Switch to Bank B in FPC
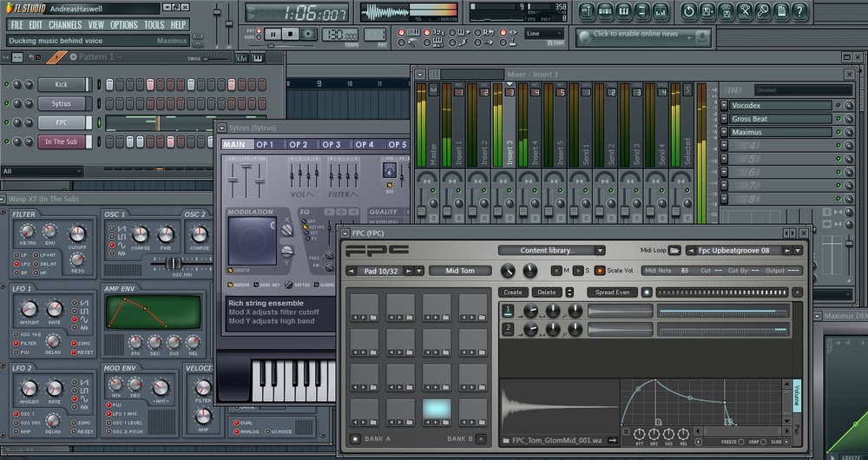The image size is (868, 460). coord(481,439)
